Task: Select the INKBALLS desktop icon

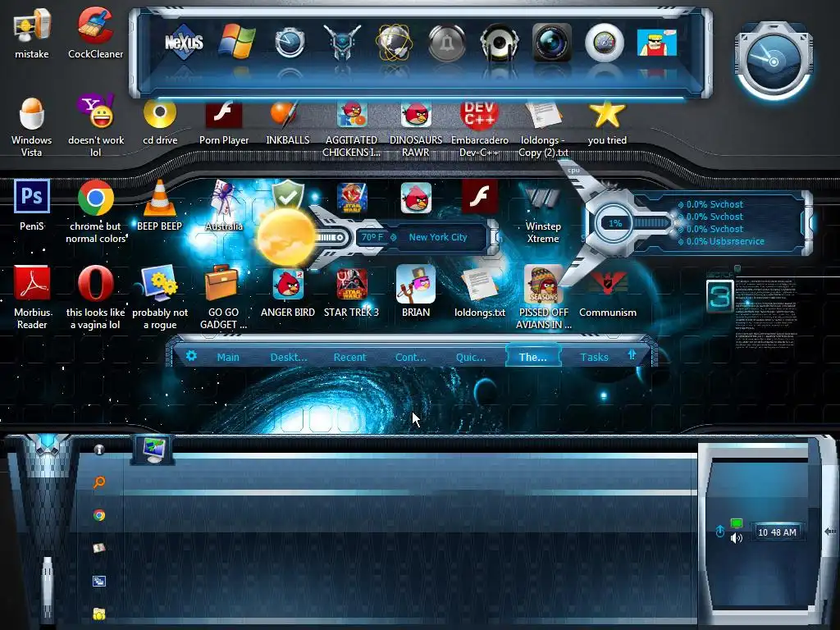Action: point(288,122)
